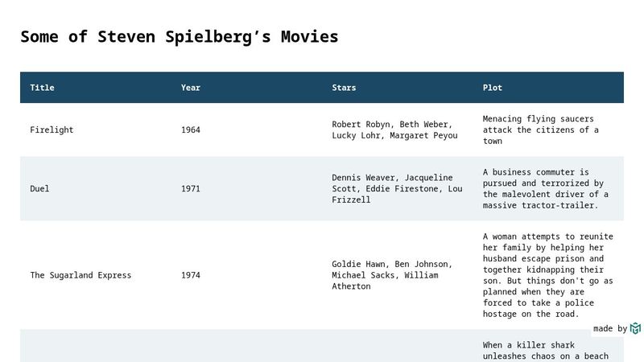644x362 pixels.
Task: Click the made by logo icon
Action: [635, 328]
